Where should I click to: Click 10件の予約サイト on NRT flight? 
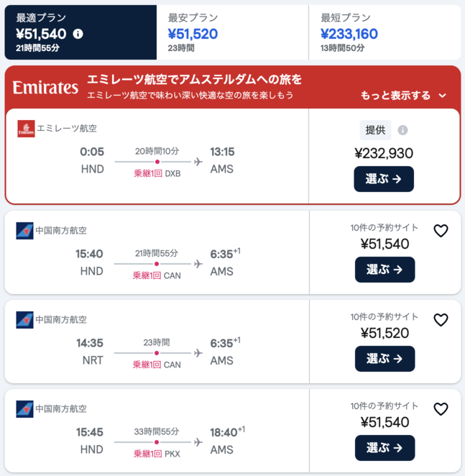click(x=385, y=316)
